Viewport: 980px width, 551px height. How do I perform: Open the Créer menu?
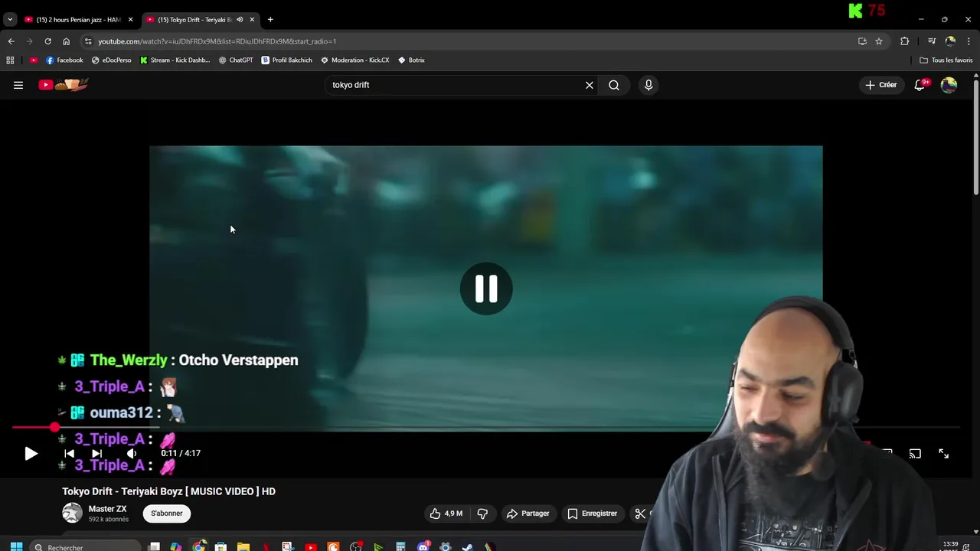(881, 85)
